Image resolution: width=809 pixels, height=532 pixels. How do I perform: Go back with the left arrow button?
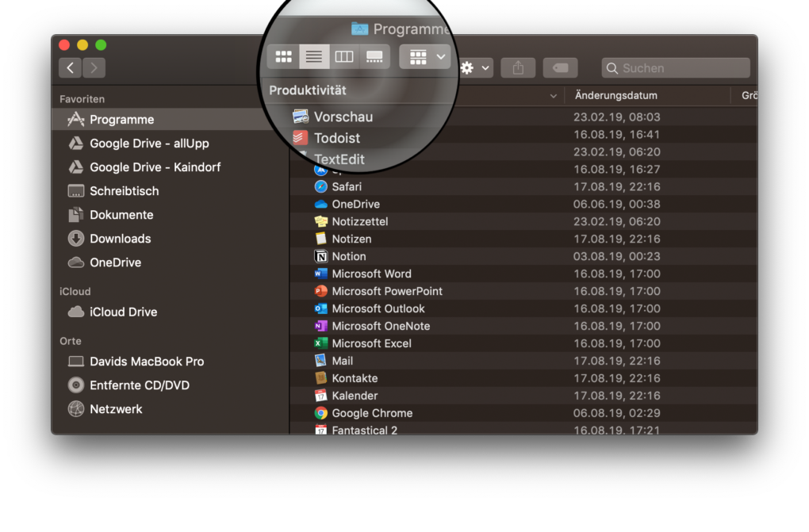click(70, 67)
